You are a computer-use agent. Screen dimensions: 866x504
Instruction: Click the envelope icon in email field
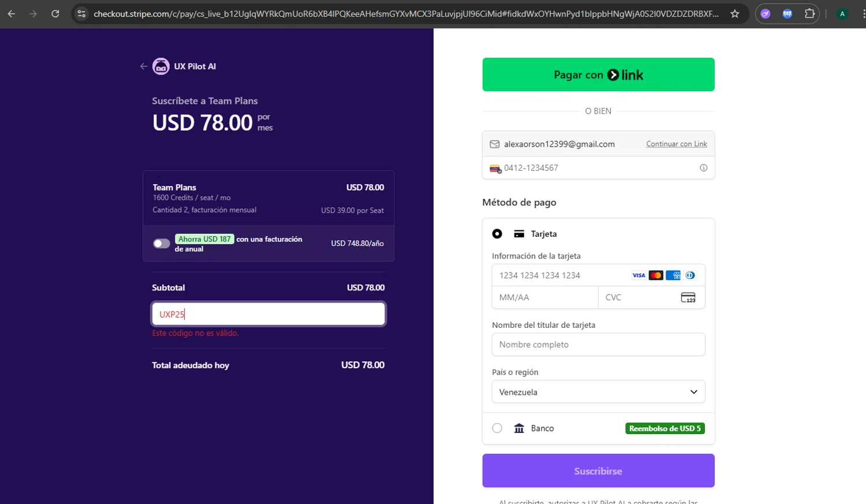495,144
